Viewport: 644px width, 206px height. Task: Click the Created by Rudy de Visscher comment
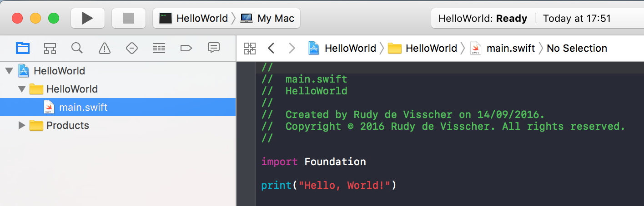coord(403,114)
